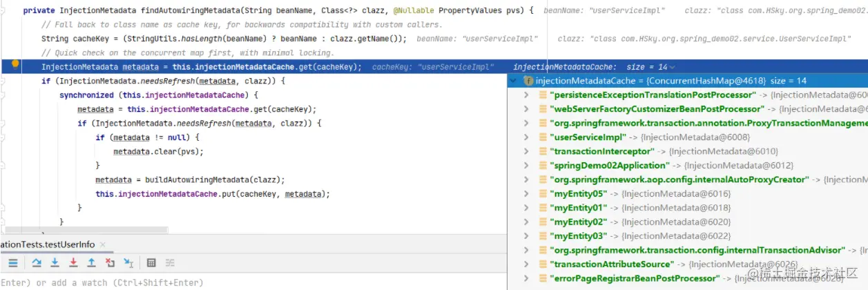The width and height of the screenshot is (868, 290).
Task: Click injectionMetadataCache.put line
Action: (213, 194)
